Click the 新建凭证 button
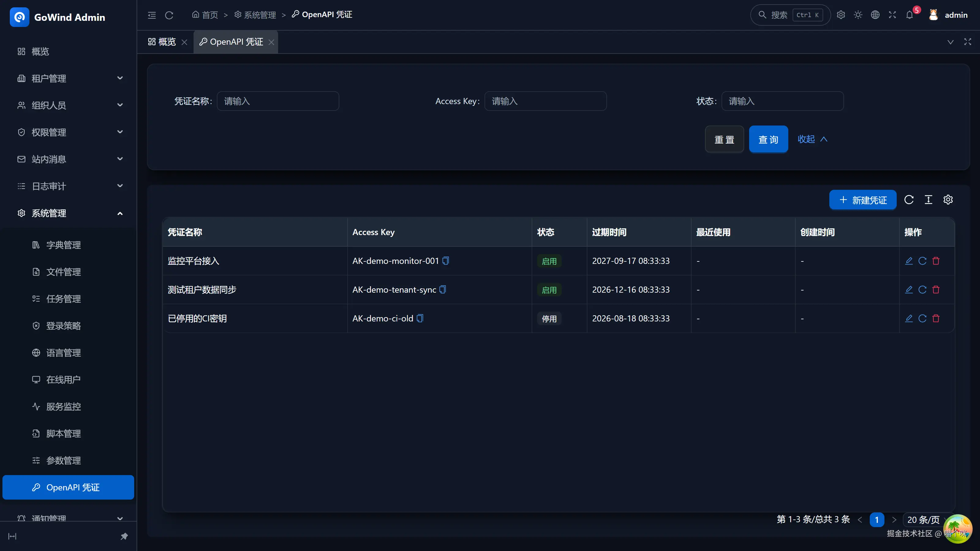The width and height of the screenshot is (980, 551). [x=862, y=200]
